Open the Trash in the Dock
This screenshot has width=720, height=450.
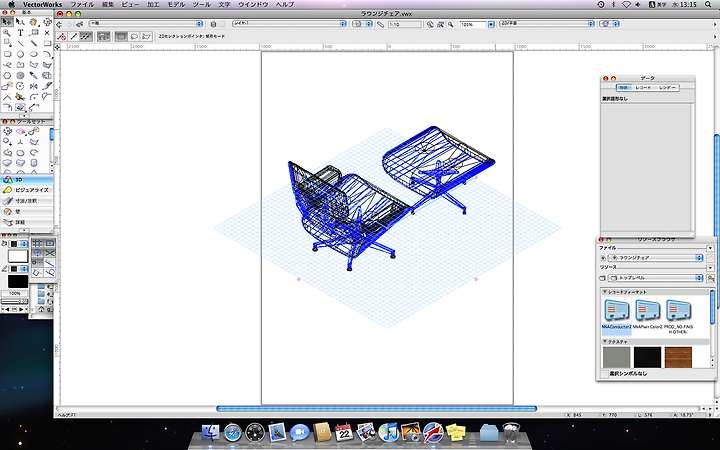pos(511,433)
